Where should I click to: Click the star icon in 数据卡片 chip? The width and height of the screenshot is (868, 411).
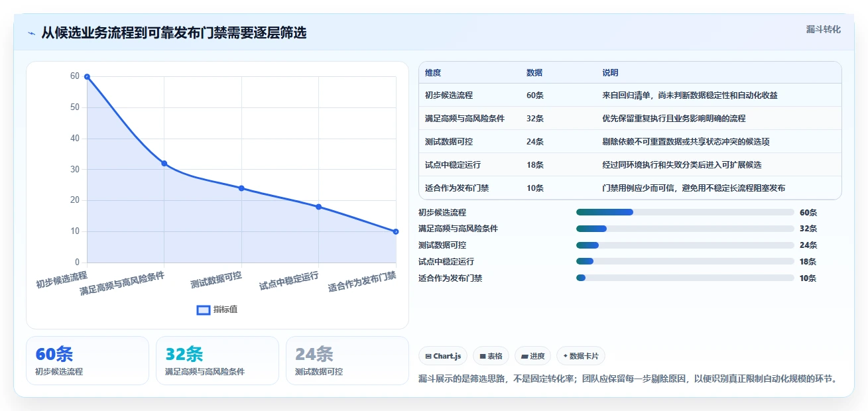pyautogui.click(x=565, y=356)
